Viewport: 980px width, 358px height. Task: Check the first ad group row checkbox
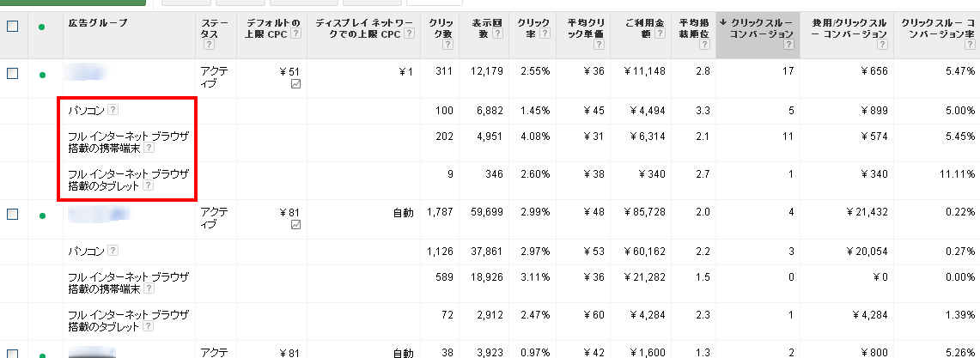pyautogui.click(x=13, y=73)
